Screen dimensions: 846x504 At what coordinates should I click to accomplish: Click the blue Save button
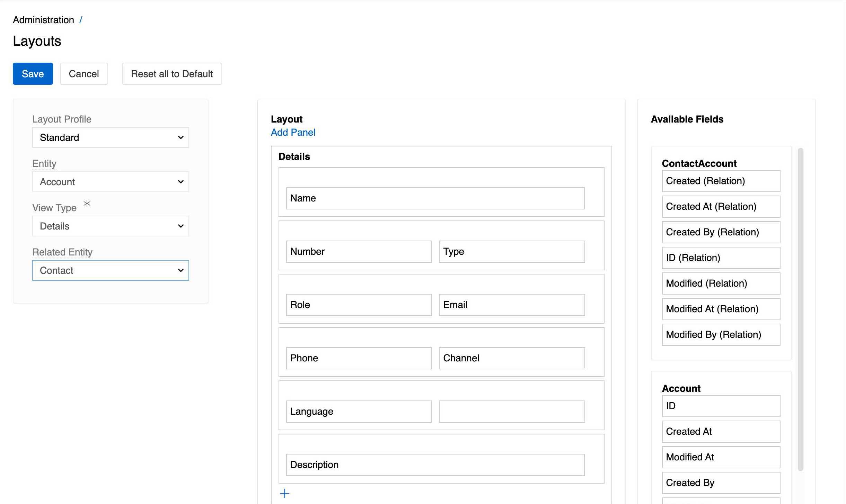[33, 74]
